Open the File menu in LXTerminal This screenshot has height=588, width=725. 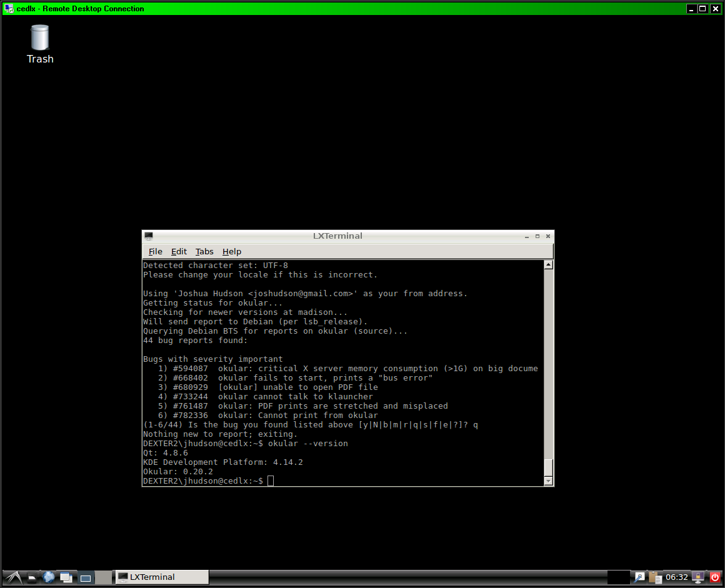[x=156, y=251]
